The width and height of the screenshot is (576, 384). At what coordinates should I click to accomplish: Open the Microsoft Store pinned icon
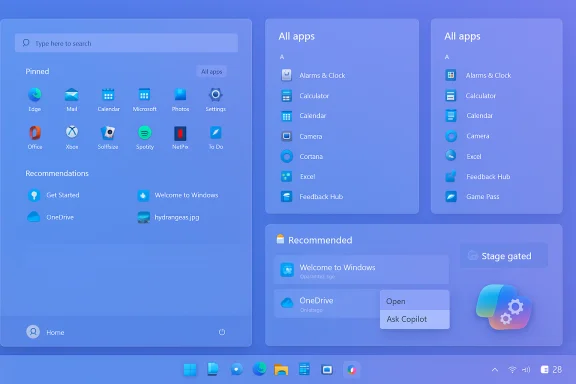[144, 99]
